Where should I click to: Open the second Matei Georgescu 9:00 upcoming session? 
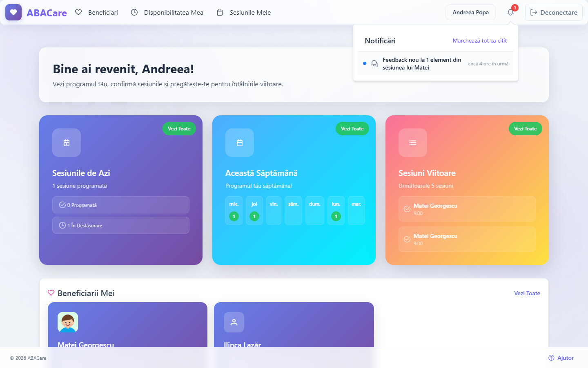(x=467, y=239)
